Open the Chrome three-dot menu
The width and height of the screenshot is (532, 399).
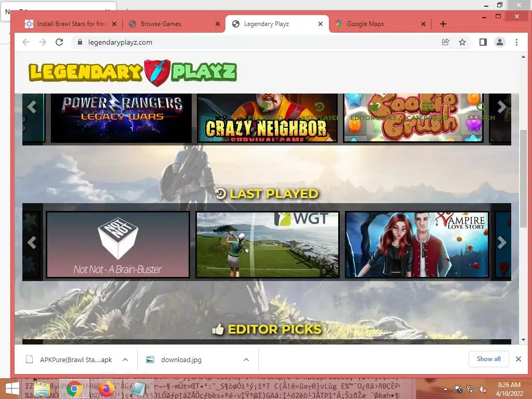pos(516,42)
